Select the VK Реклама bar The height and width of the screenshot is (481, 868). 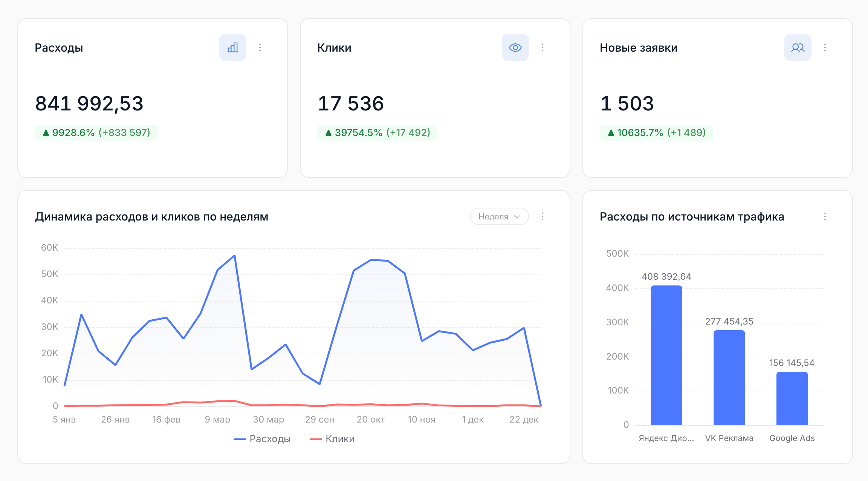729,378
